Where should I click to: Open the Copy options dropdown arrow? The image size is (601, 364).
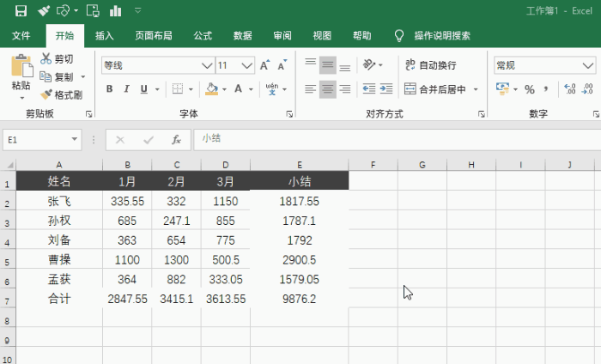(82, 77)
